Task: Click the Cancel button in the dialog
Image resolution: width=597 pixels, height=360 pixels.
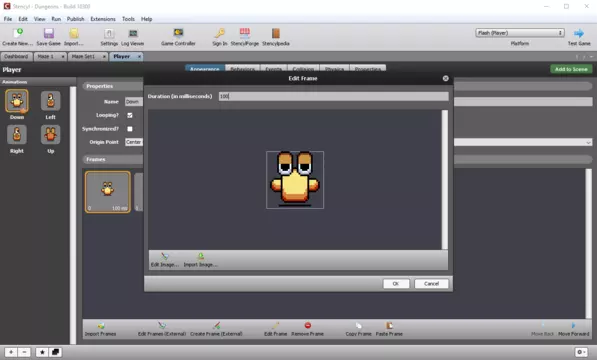Action: 431,284
